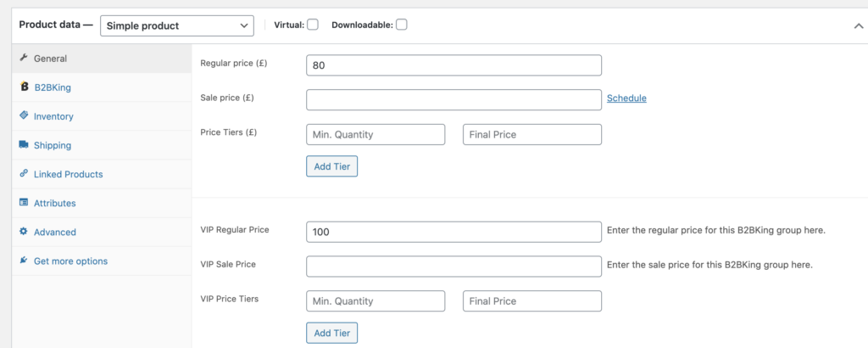Click Add Tier under Price Tiers (£)
The height and width of the screenshot is (348, 868).
(332, 166)
